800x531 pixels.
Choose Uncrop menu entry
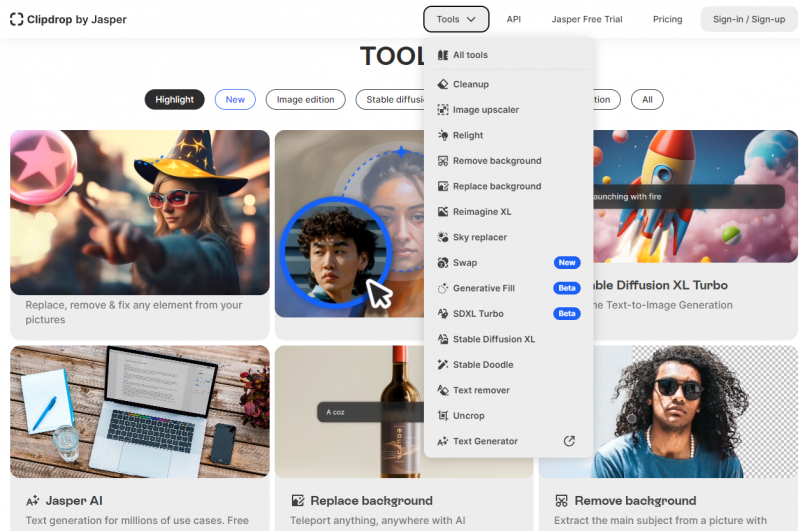508,416
